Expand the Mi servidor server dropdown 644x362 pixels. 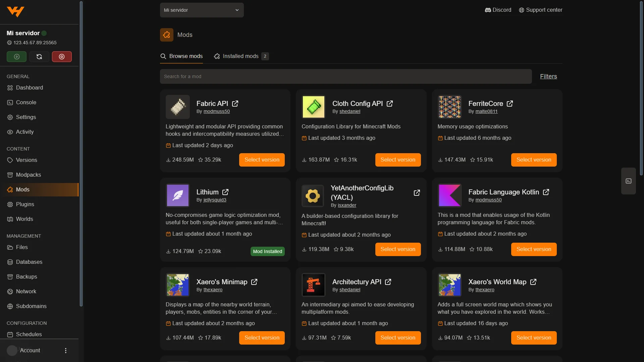coord(202,10)
